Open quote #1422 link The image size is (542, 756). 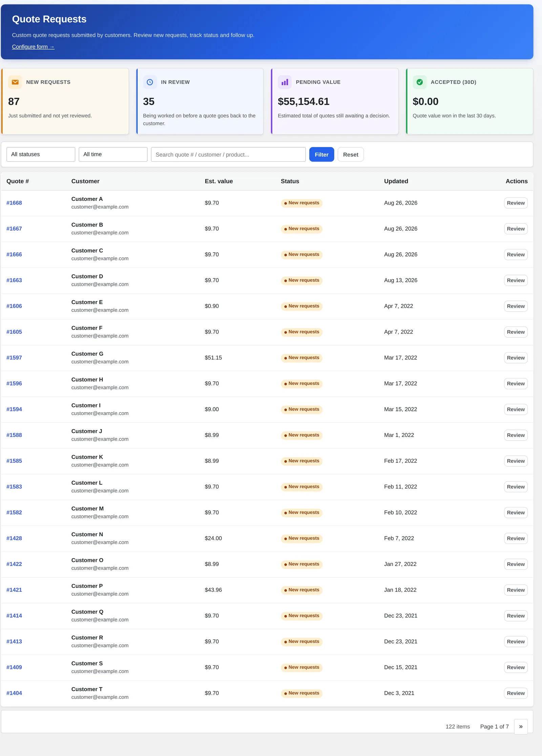14,564
